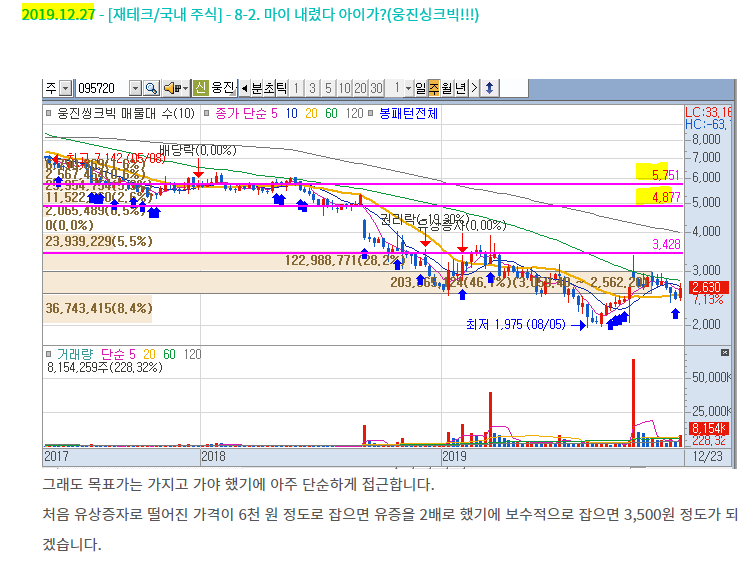Open the 주 type dropdown arrow
The height and width of the screenshot is (565, 749).
point(66,88)
